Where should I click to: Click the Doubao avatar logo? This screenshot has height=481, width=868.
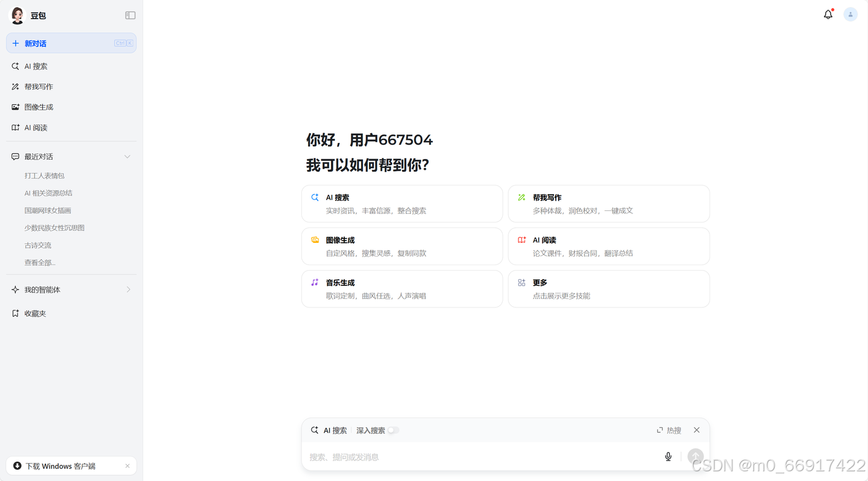[17, 16]
